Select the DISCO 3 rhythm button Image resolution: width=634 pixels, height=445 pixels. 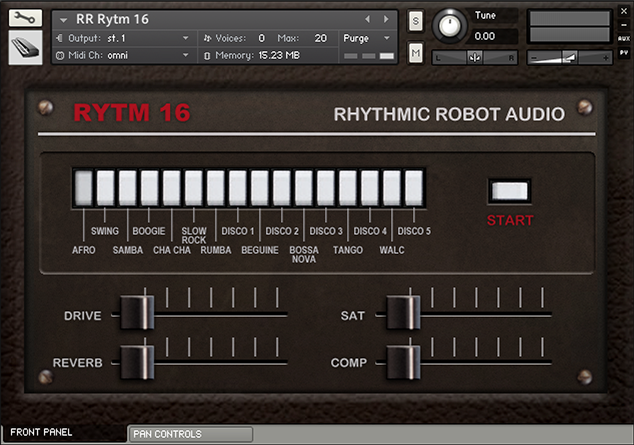pos(326,188)
